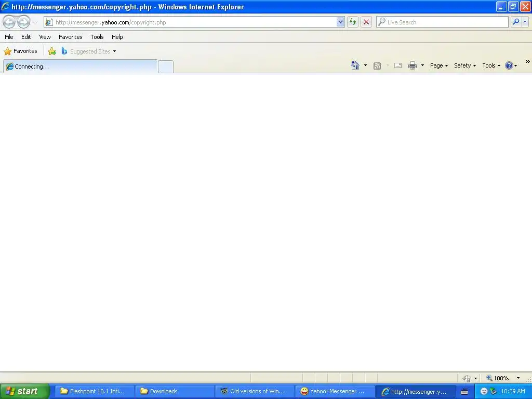
Task: Open the Page command menu
Action: pyautogui.click(x=438, y=65)
